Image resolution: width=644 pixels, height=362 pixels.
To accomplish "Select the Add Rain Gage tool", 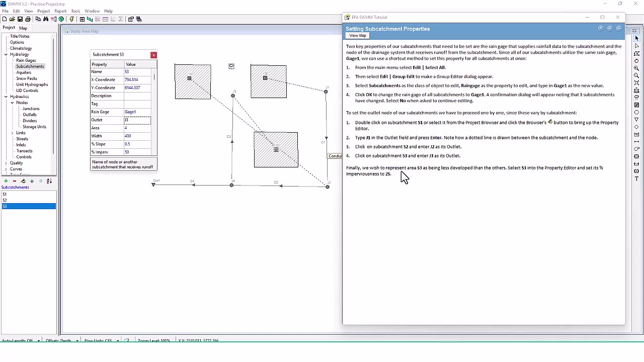I will click(636, 98).
